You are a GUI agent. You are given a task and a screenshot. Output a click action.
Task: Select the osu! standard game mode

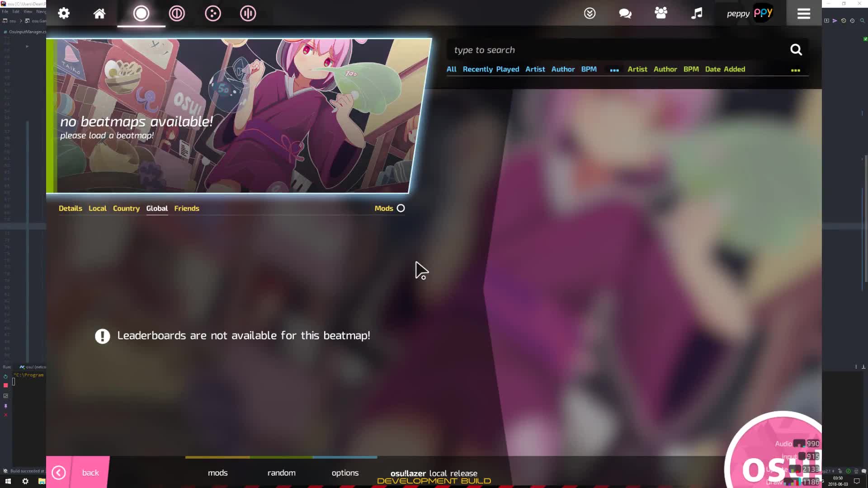click(141, 13)
